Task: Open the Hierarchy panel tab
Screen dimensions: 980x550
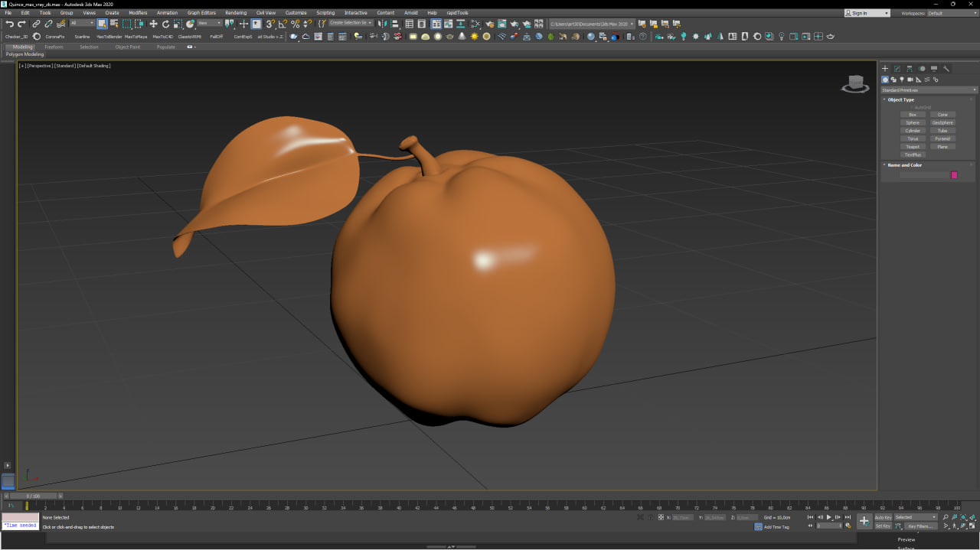Action: click(x=910, y=69)
